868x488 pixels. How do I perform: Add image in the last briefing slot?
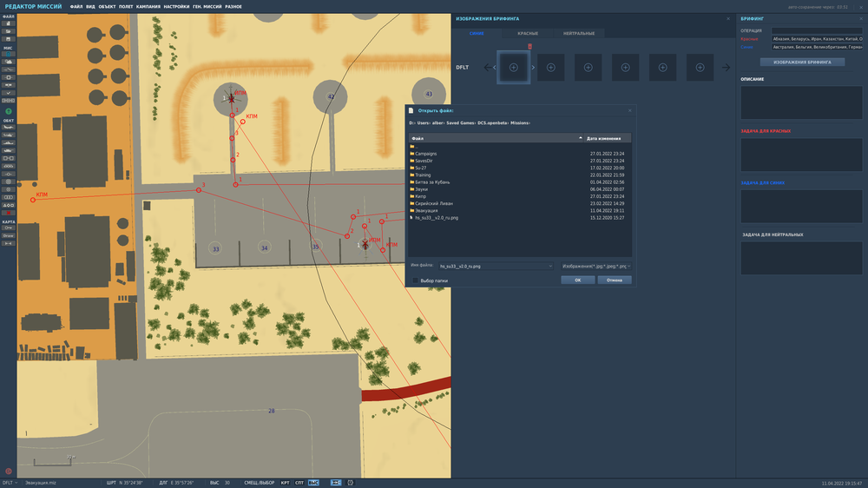[700, 68]
